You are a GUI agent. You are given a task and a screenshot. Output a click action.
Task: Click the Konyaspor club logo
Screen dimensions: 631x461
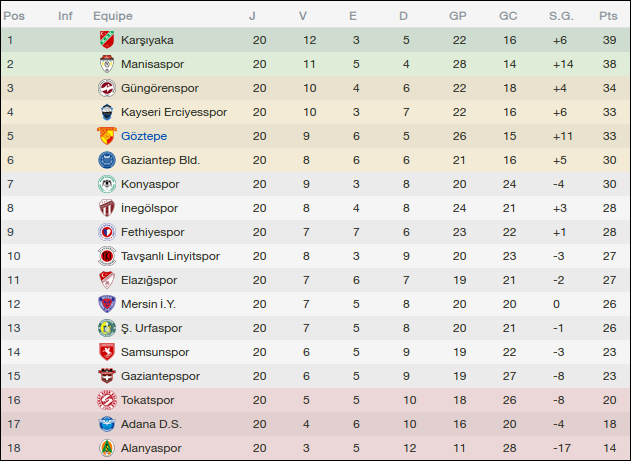point(106,184)
